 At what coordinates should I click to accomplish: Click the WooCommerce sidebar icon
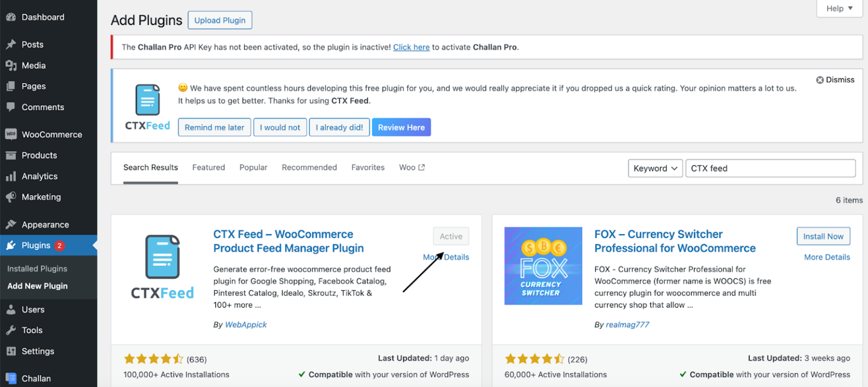[11, 134]
